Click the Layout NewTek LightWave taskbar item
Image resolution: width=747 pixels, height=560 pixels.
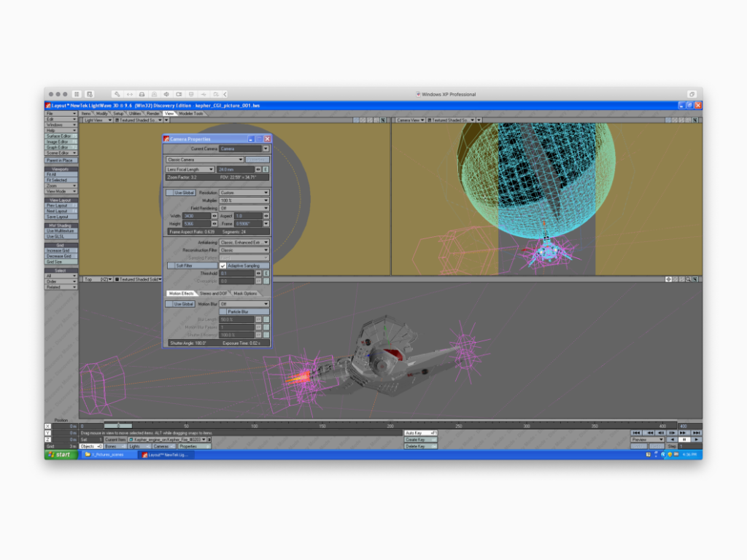click(167, 455)
